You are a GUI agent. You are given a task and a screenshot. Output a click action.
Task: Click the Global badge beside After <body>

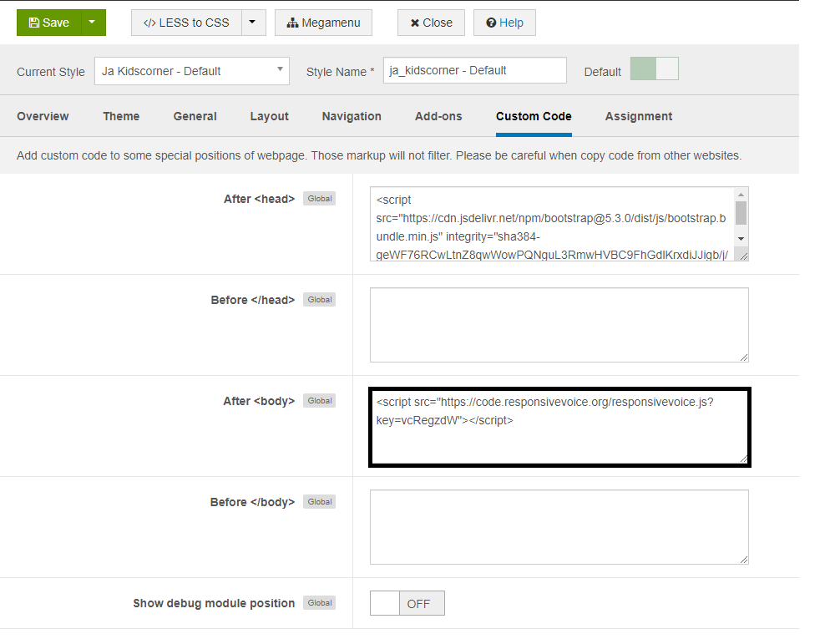coord(320,401)
